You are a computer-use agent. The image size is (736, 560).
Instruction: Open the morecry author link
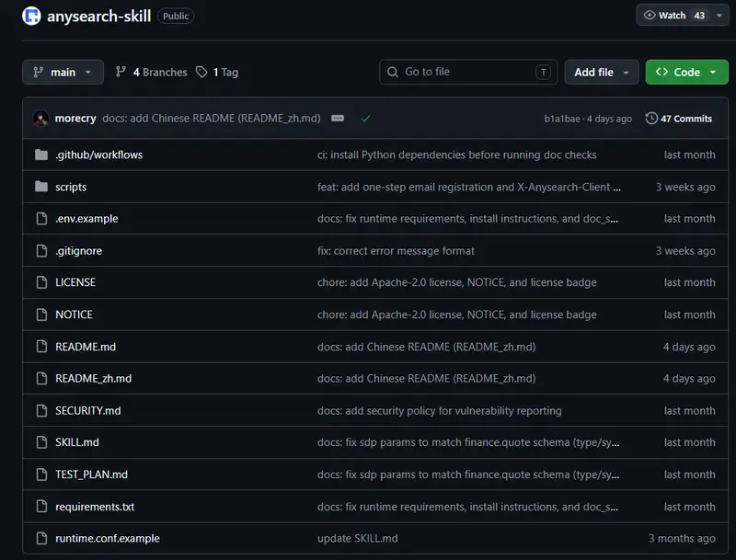75,119
